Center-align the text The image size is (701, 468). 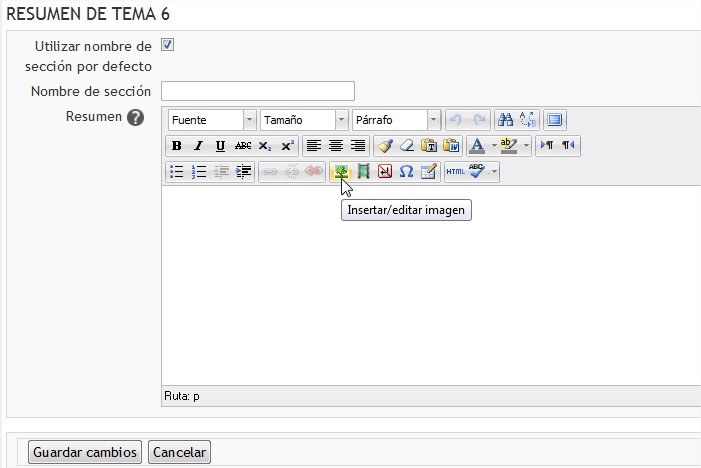pos(336,146)
